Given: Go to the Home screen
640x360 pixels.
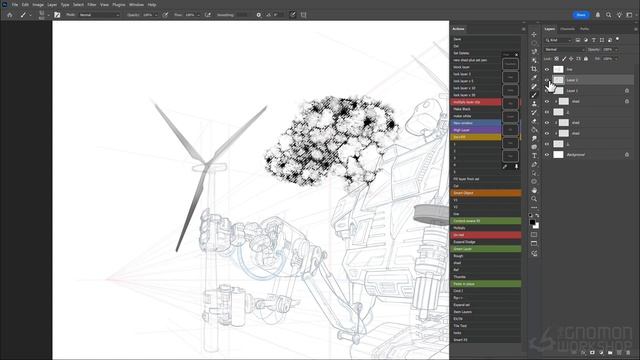Looking at the screenshot, I should point(10,15).
